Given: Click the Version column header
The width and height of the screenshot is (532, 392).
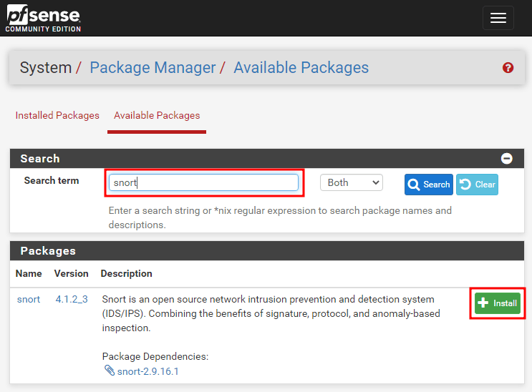Looking at the screenshot, I should 72,273.
